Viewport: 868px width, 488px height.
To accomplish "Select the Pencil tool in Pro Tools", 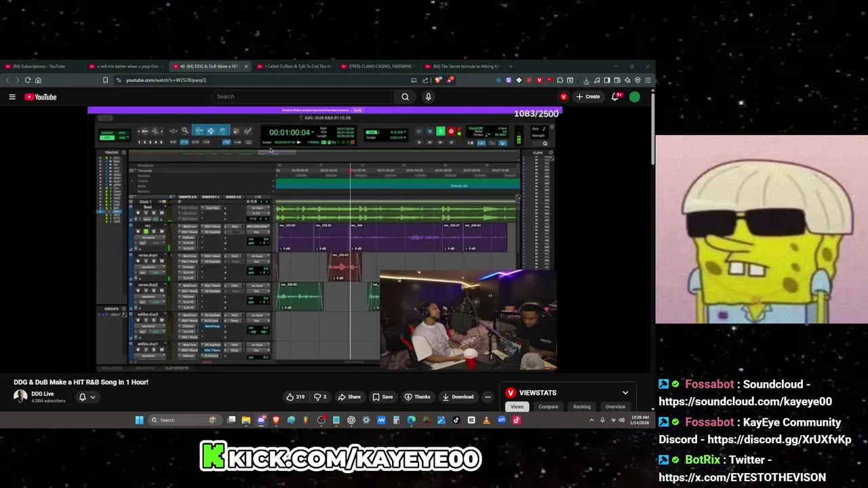I will 248,130.
